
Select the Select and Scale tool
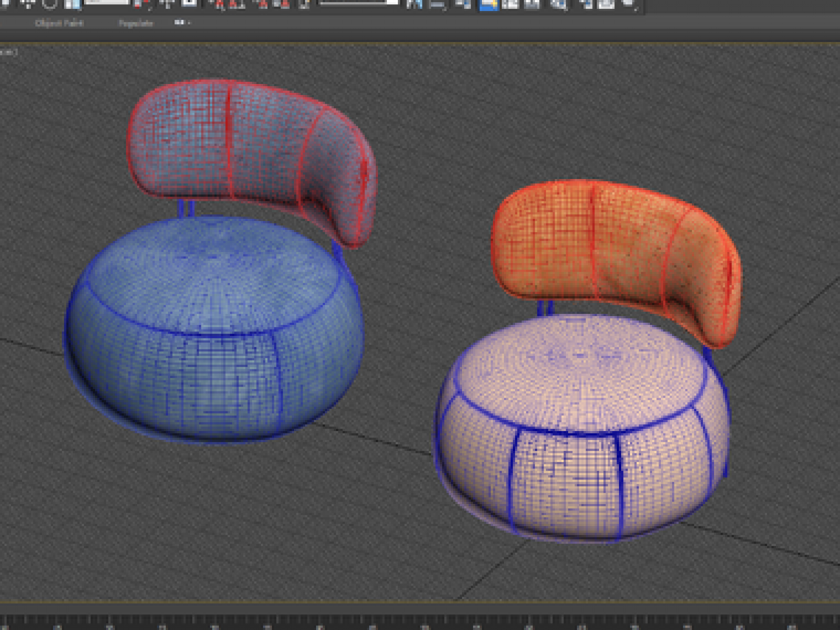72,4
